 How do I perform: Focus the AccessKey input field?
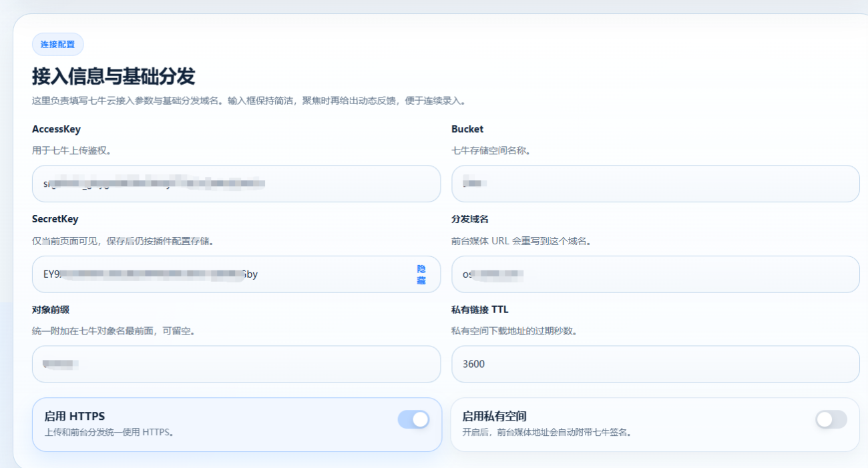tap(236, 184)
